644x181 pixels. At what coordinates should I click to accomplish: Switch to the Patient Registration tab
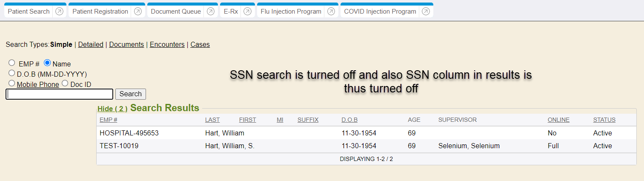pyautogui.click(x=100, y=11)
